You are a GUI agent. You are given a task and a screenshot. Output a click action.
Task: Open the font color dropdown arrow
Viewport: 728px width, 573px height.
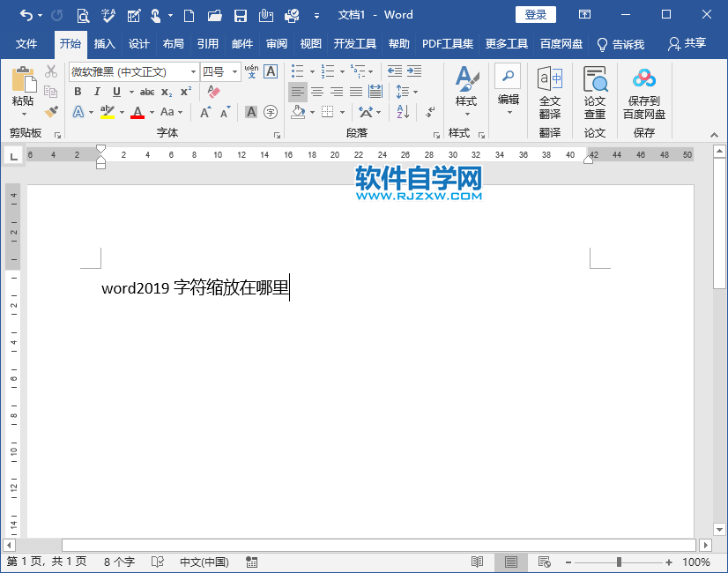(152, 113)
